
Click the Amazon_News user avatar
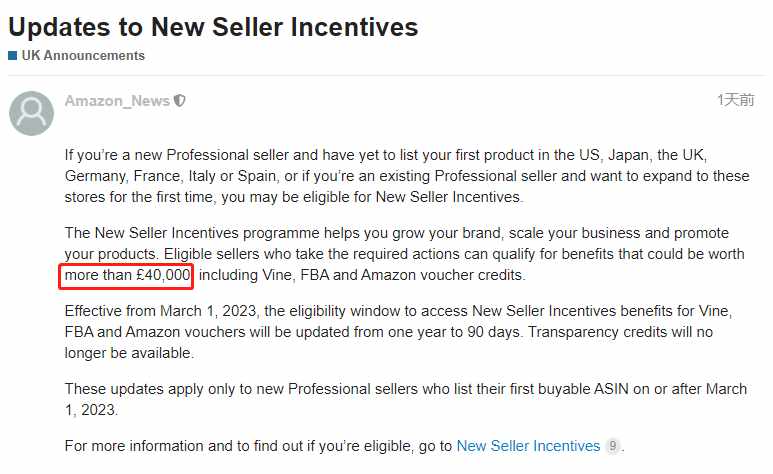click(32, 113)
